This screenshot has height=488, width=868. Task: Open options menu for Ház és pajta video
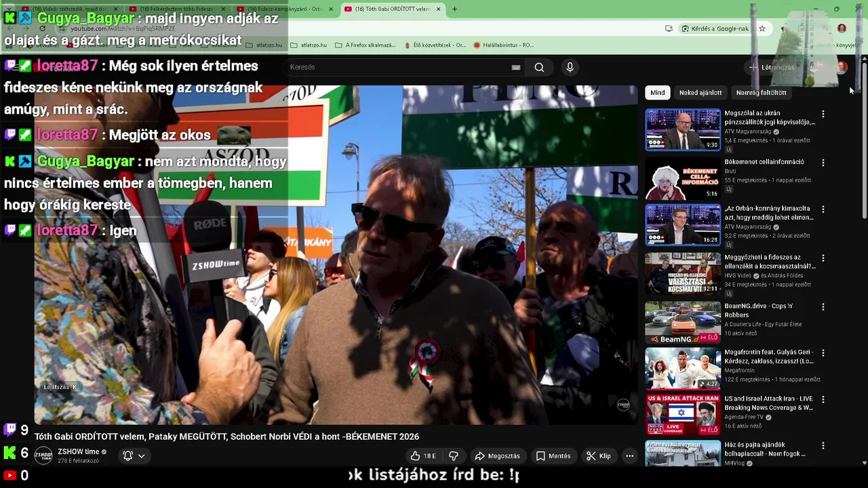pyautogui.click(x=823, y=446)
